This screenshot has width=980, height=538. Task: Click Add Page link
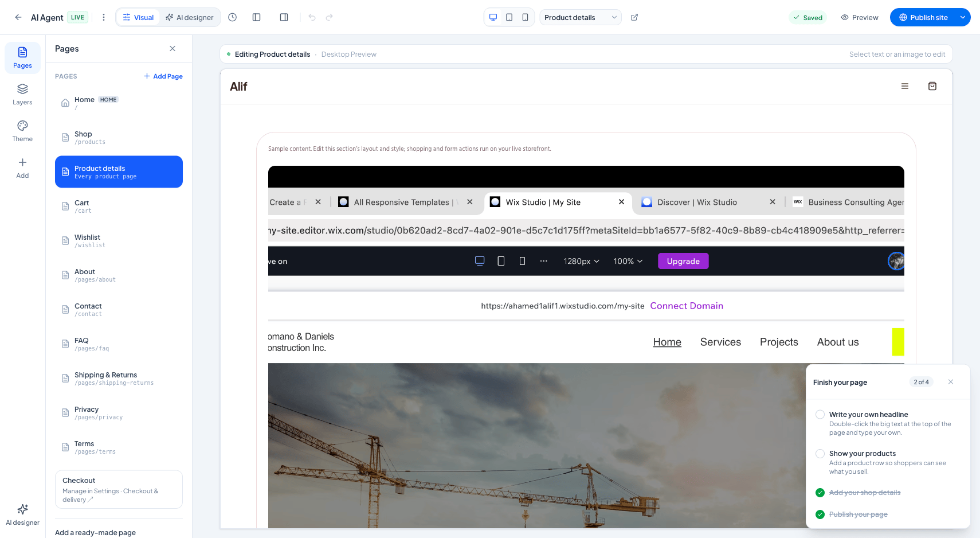point(163,76)
